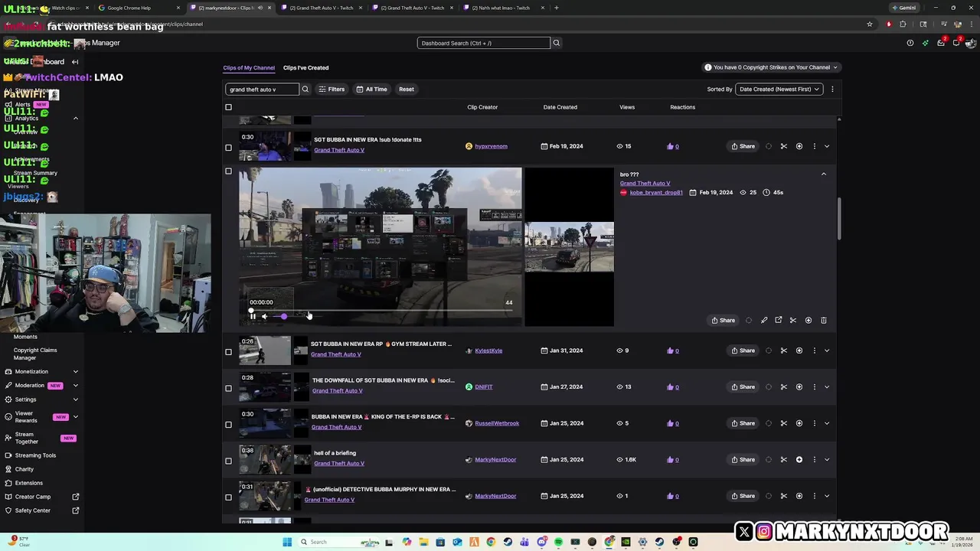Click Share button in expanded bro ??? clip
The image size is (980, 551).
tap(724, 321)
